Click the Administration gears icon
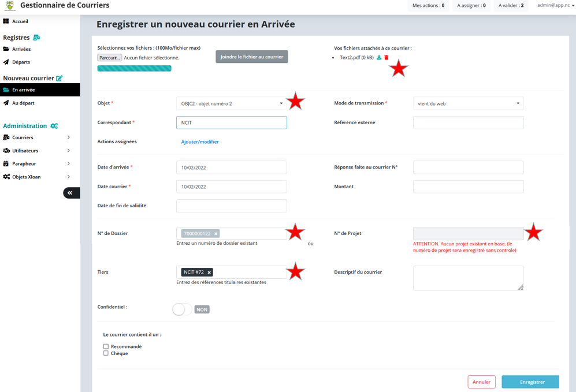 [54, 126]
